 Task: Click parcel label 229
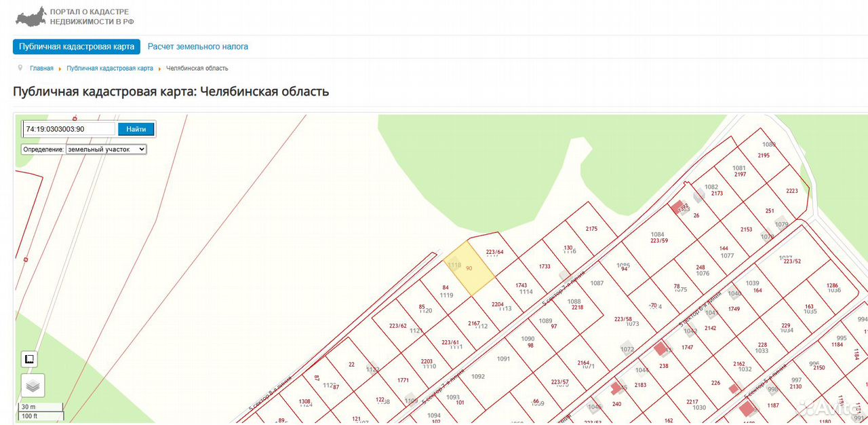click(x=786, y=326)
